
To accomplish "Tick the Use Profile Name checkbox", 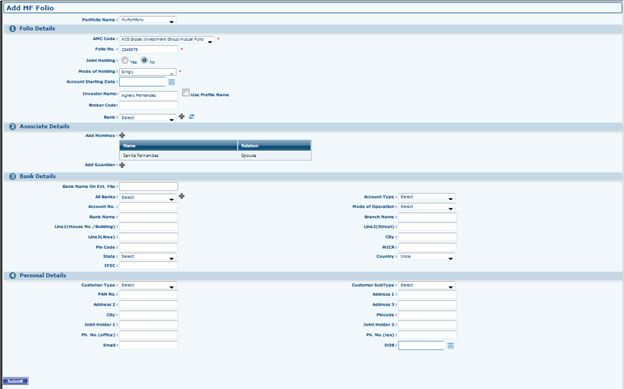I will 186,92.
